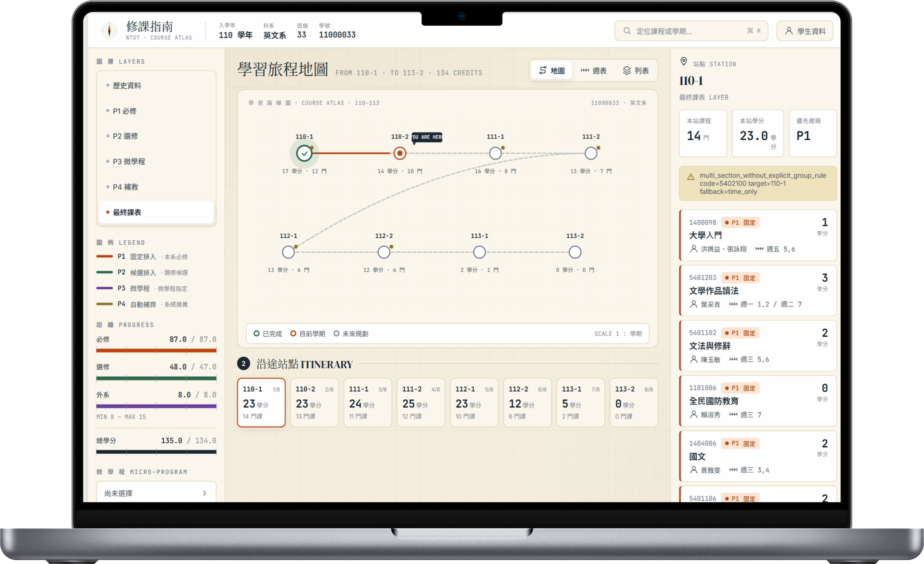
Task: Click the 總學分 progress bar
Action: tap(156, 452)
